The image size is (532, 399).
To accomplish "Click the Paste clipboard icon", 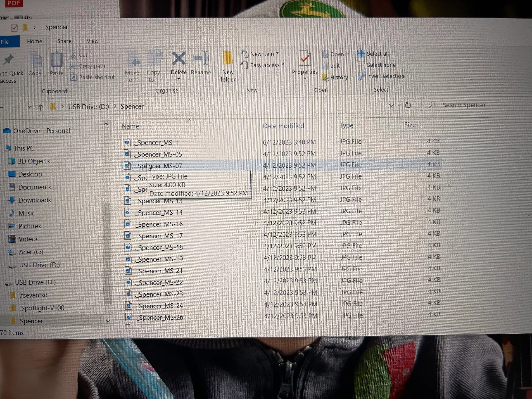I will 57,59.
